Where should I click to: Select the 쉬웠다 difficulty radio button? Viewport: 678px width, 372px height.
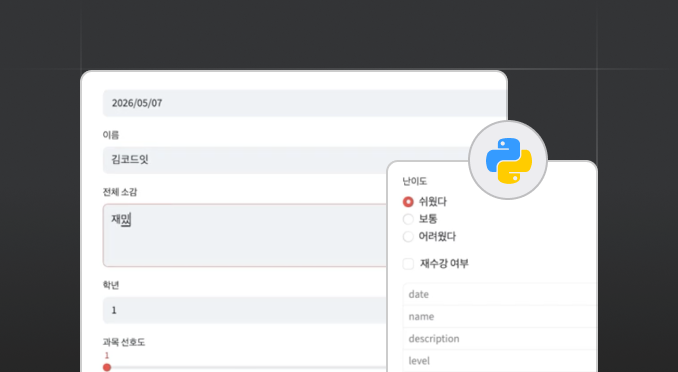pos(408,202)
